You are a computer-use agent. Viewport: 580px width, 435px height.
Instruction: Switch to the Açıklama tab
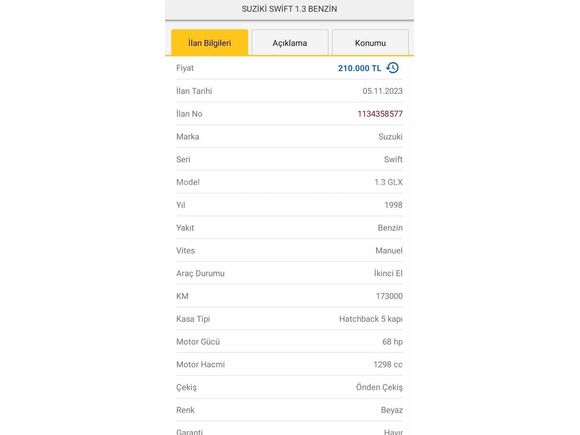290,43
